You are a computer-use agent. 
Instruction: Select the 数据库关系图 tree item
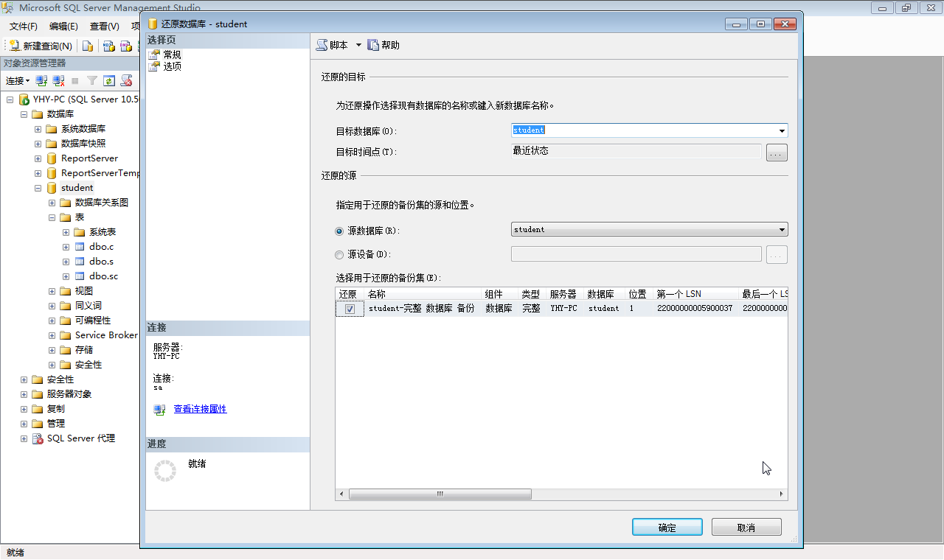point(102,203)
